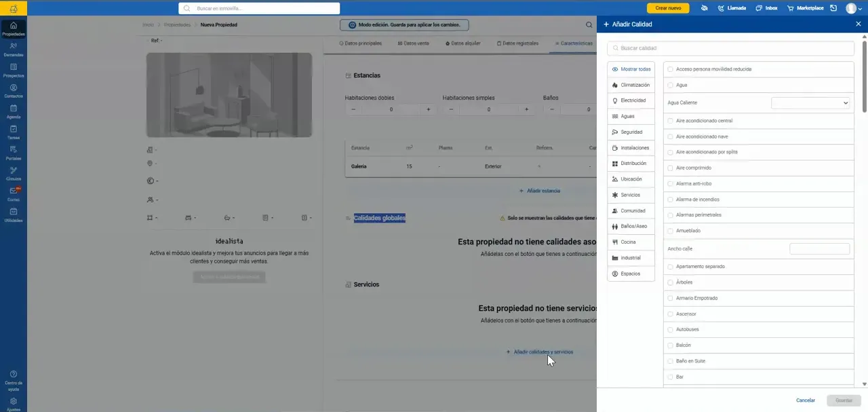Filter qualities by Seguridad

(631, 132)
